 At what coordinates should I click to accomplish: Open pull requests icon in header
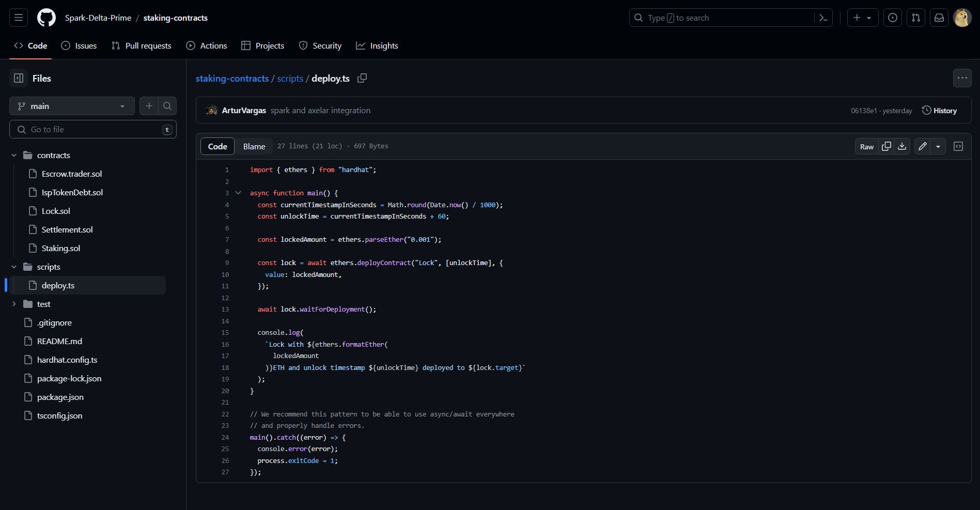(916, 18)
